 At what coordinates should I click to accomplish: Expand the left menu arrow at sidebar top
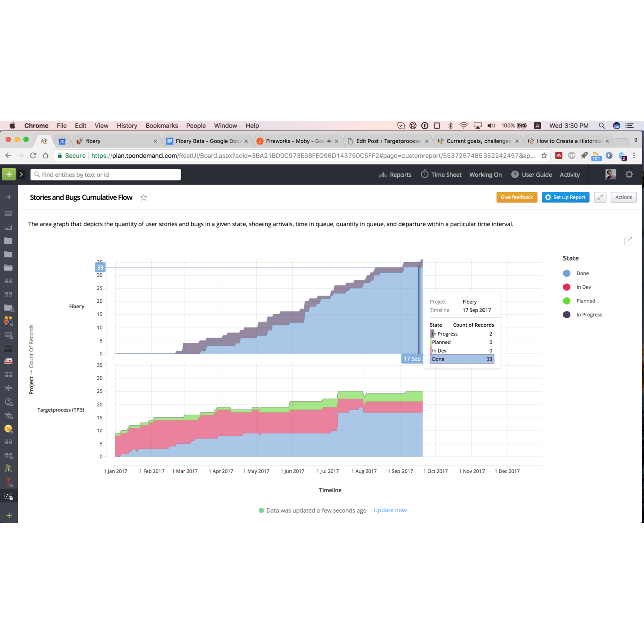[x=8, y=197]
